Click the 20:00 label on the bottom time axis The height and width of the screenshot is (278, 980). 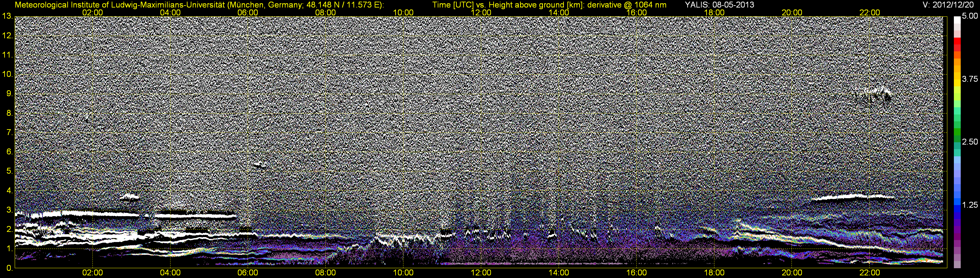click(792, 273)
